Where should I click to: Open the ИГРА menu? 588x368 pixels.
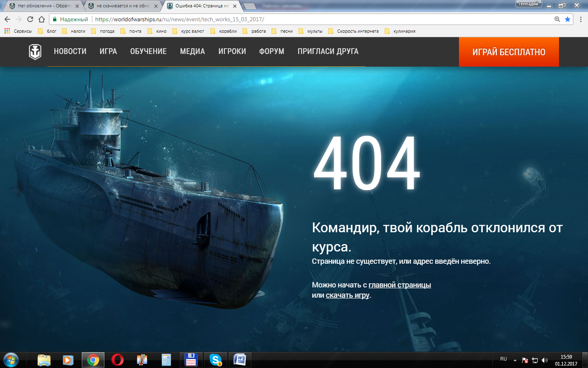pyautogui.click(x=108, y=52)
